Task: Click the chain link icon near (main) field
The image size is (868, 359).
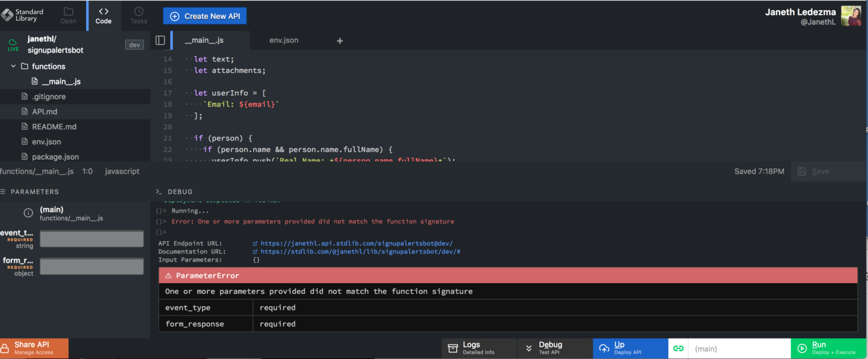Action: [678, 349]
